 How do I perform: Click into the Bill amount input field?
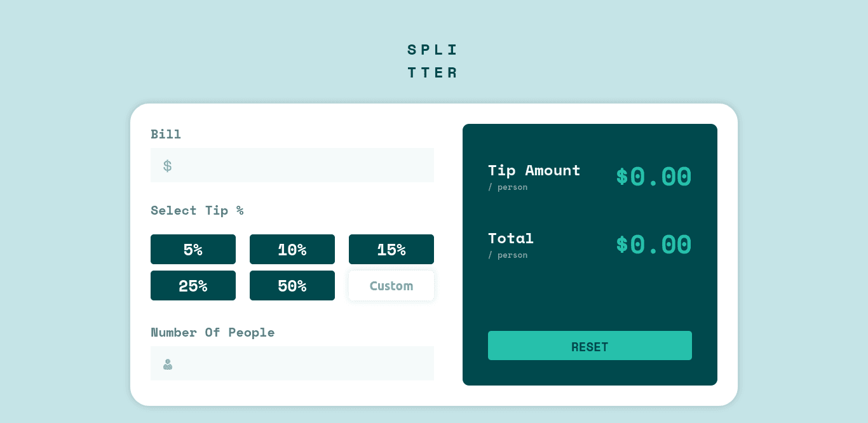tap(292, 165)
